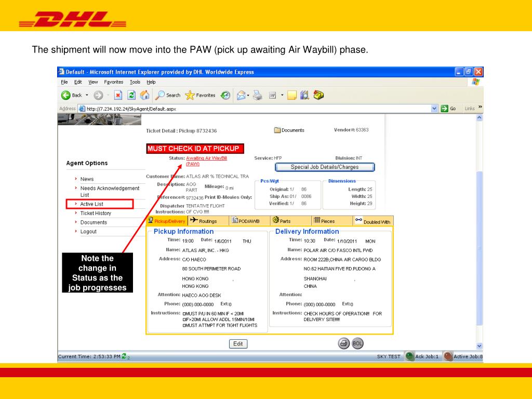The width and height of the screenshot is (532, 399).
Task: Open the Edit menu
Action: pos(78,82)
